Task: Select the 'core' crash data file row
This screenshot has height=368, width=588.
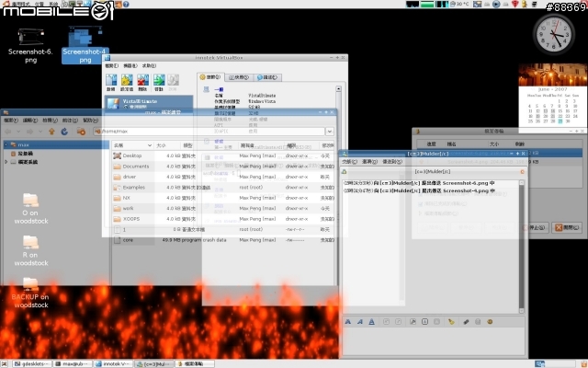Action: pos(223,240)
